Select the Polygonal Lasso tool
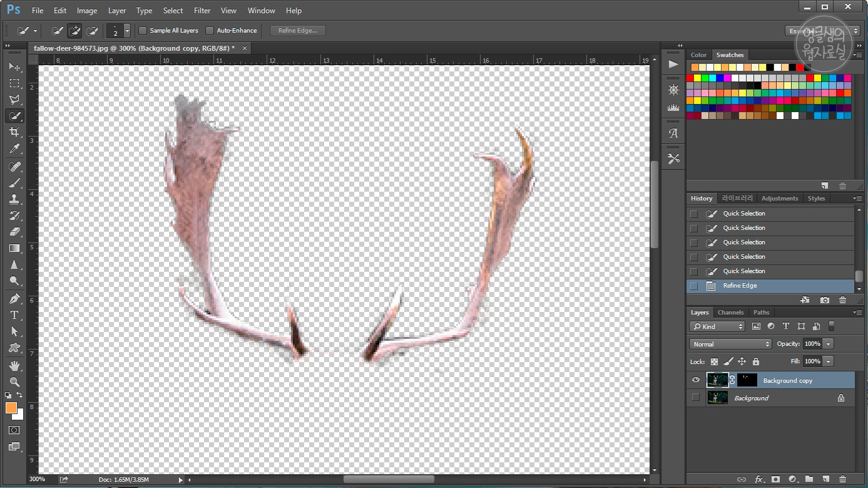This screenshot has height=488, width=868. coord(14,99)
